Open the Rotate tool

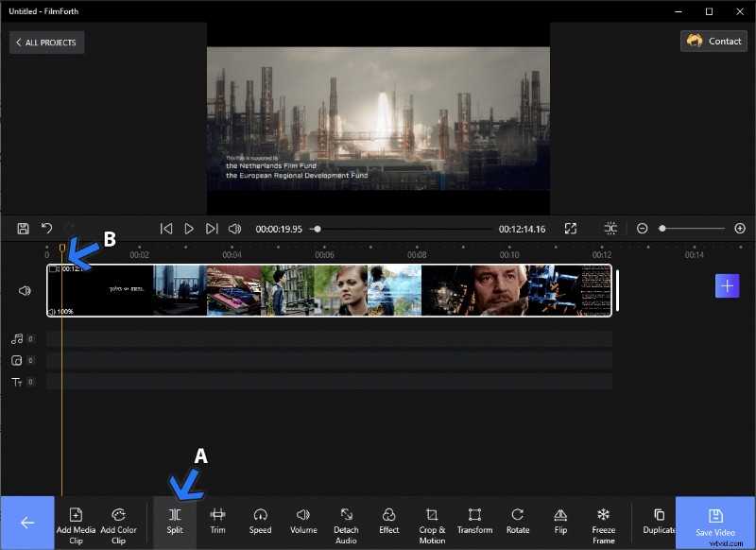point(517,521)
